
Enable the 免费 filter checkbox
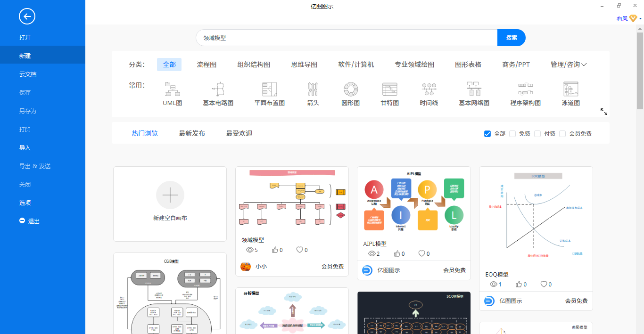(512, 134)
